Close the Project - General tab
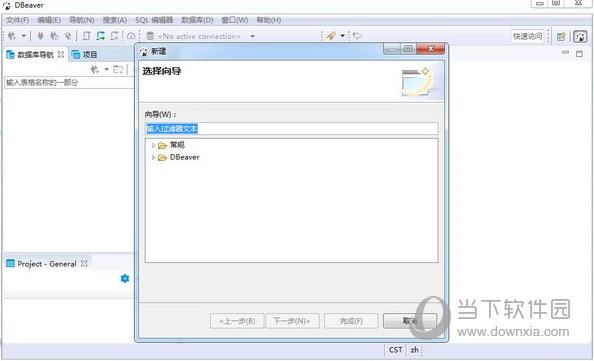This screenshot has height=361, width=594. pyautogui.click(x=84, y=263)
